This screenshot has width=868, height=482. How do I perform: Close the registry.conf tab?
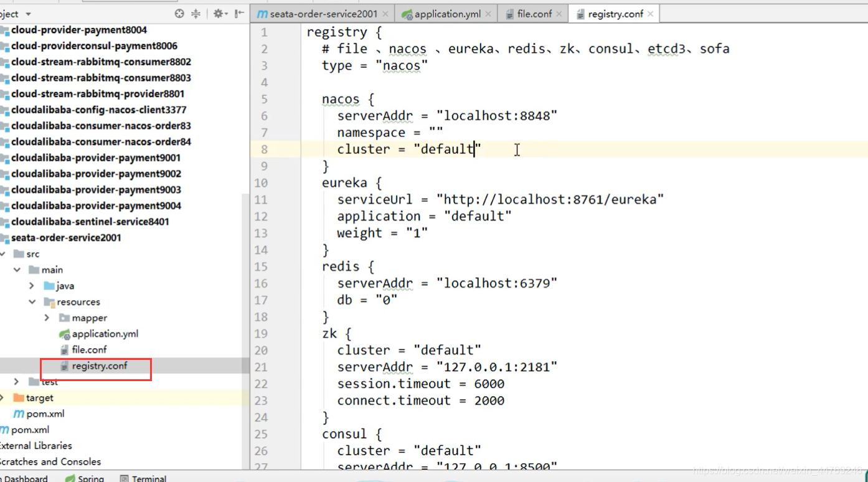[651, 14]
